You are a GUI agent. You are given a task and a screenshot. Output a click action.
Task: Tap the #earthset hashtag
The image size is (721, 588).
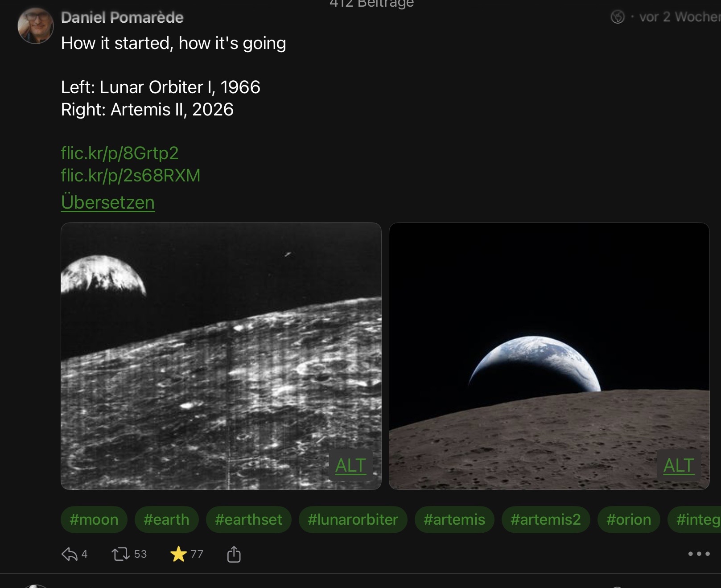pyautogui.click(x=248, y=519)
